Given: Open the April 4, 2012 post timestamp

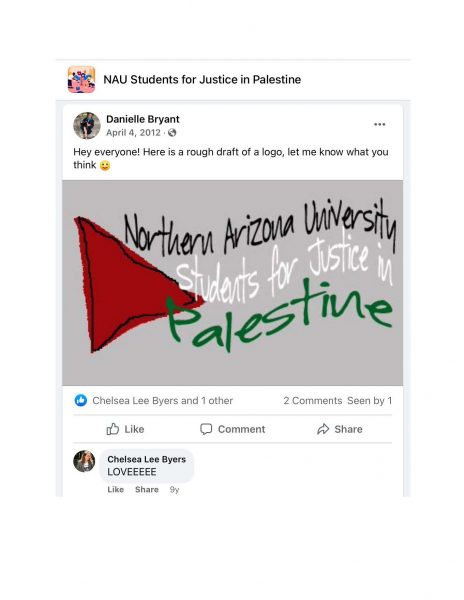Looking at the screenshot, I should coord(133,133).
